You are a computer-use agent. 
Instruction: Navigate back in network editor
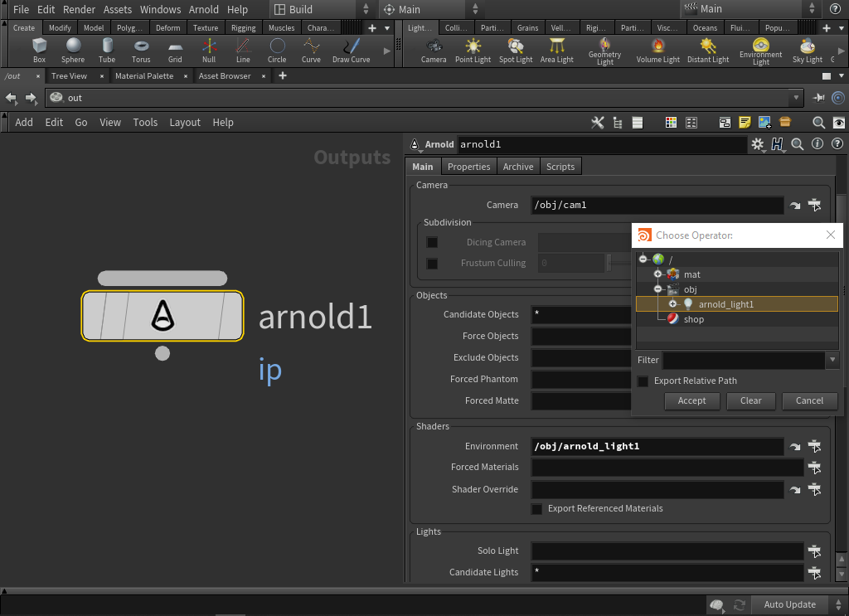(x=11, y=98)
